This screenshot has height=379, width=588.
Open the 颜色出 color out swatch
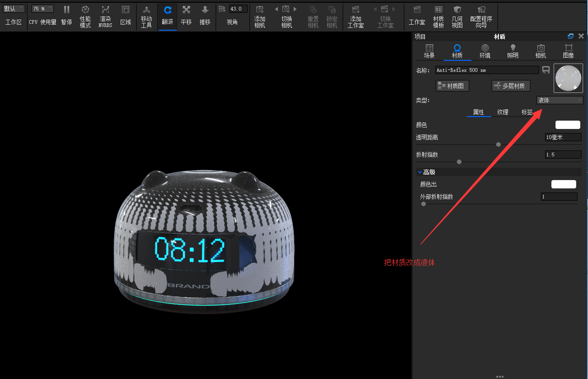tap(564, 184)
